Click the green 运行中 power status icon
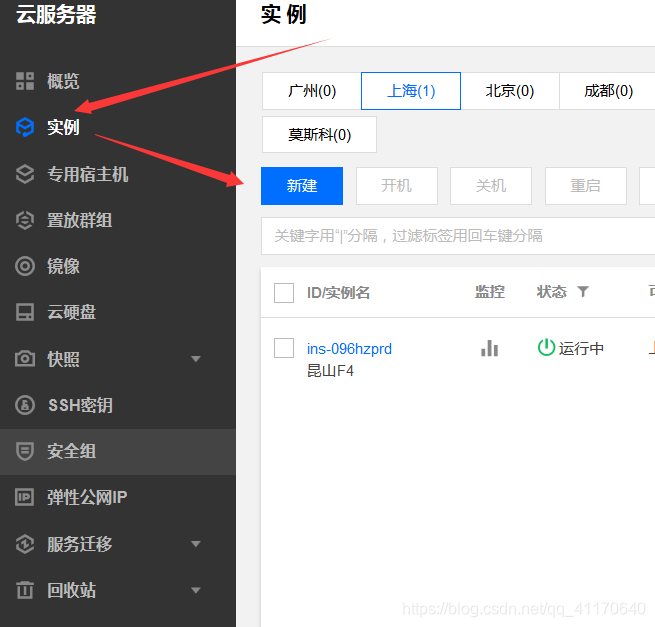The height and width of the screenshot is (627, 655). click(546, 348)
